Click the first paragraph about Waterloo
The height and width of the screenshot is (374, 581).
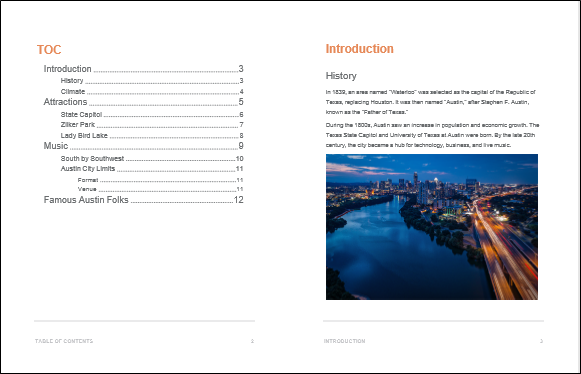tap(431, 102)
